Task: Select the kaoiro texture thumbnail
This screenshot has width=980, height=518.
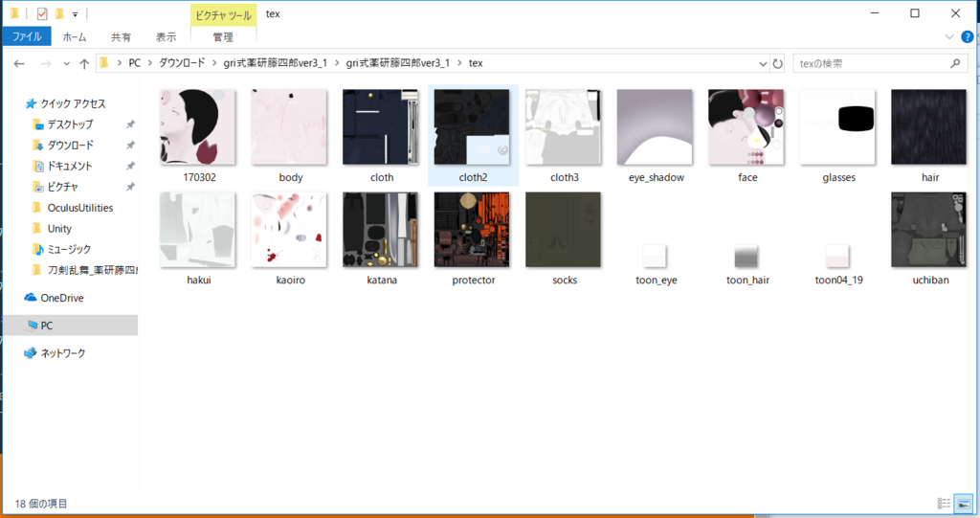Action: coord(289,230)
